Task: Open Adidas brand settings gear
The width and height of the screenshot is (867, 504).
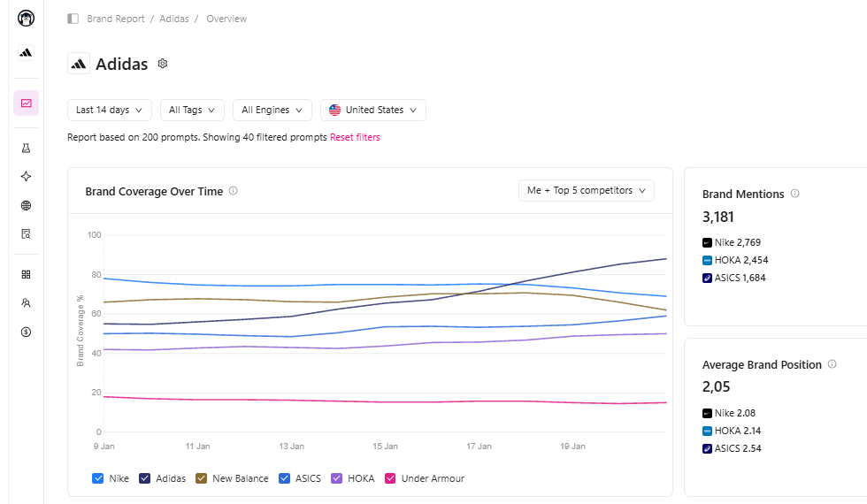Action: click(163, 64)
